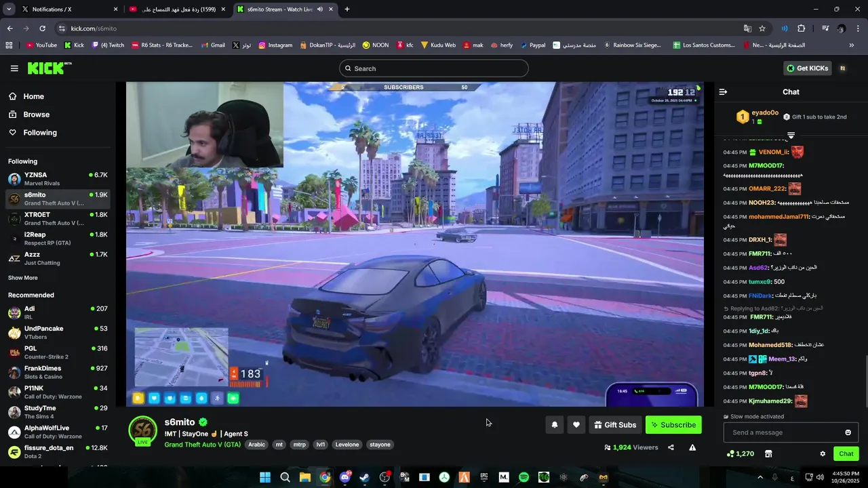Open the tab search dropdown arrow

(9, 9)
